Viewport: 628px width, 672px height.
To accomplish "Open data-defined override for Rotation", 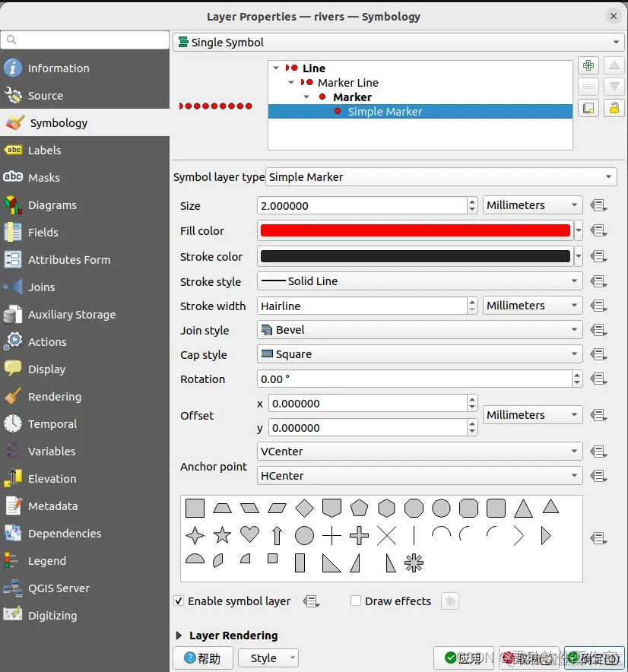I will (598, 379).
